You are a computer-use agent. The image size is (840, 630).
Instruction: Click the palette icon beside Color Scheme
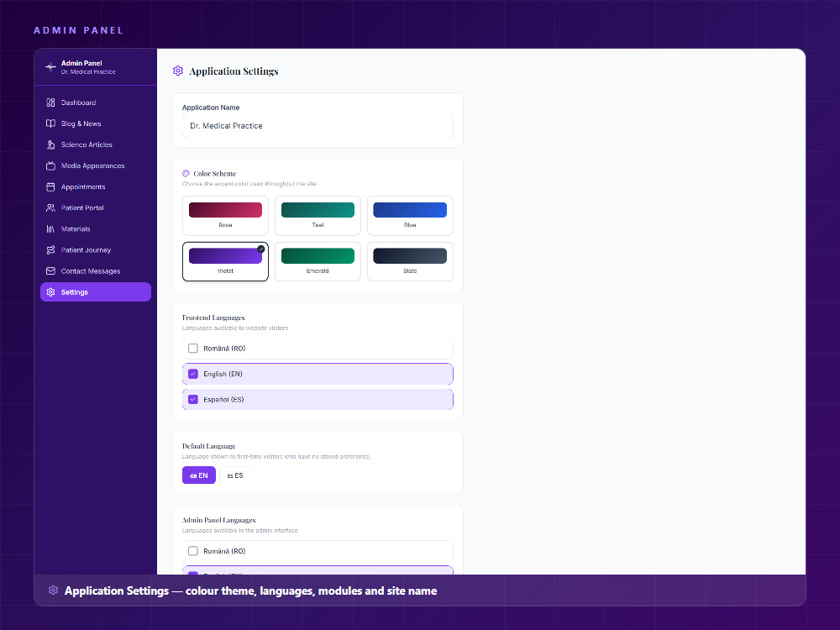pyautogui.click(x=186, y=174)
